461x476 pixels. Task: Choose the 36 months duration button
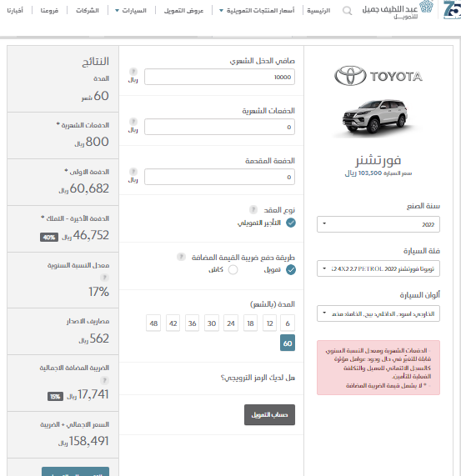click(192, 323)
